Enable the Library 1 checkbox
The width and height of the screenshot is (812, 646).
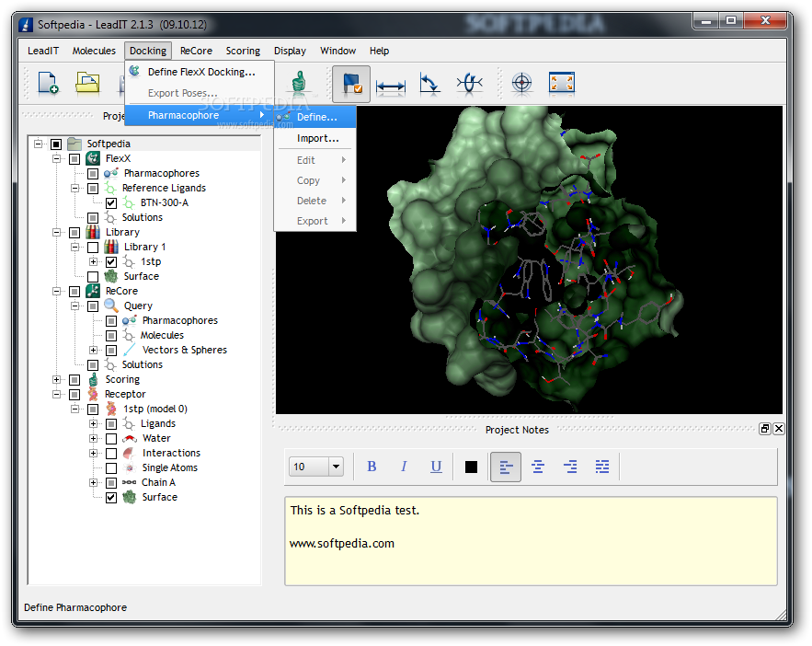(x=93, y=248)
